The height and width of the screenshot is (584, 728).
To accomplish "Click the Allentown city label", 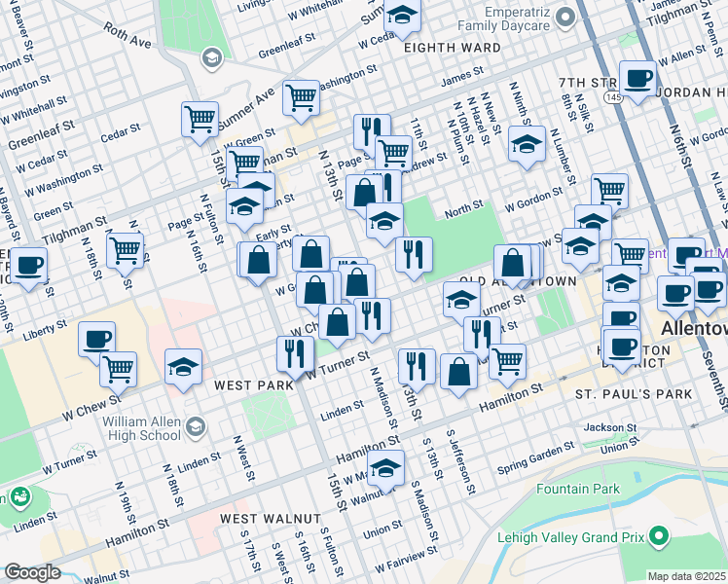I will 694,328.
